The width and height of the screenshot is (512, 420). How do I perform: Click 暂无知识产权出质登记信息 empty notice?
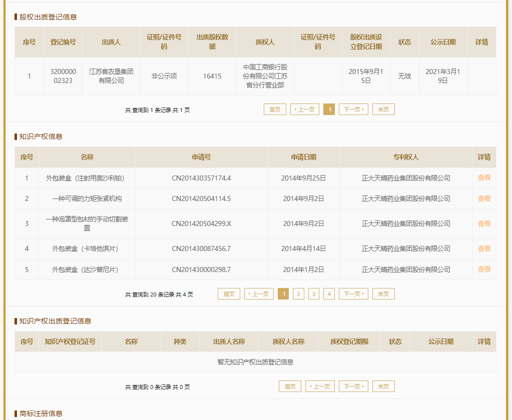pyautogui.click(x=255, y=362)
